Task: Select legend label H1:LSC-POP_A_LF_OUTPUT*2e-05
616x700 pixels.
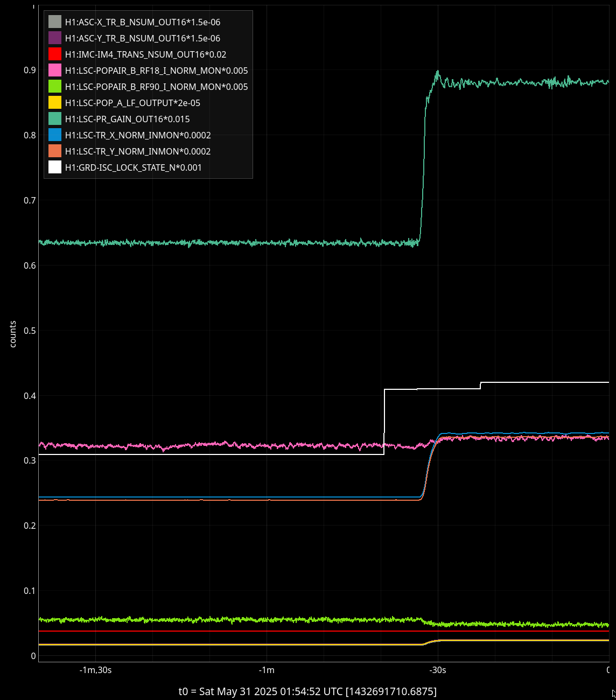Action: 133,103
